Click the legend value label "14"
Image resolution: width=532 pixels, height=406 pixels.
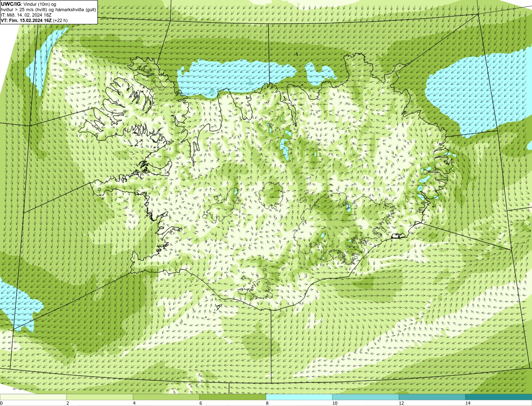click(x=468, y=403)
